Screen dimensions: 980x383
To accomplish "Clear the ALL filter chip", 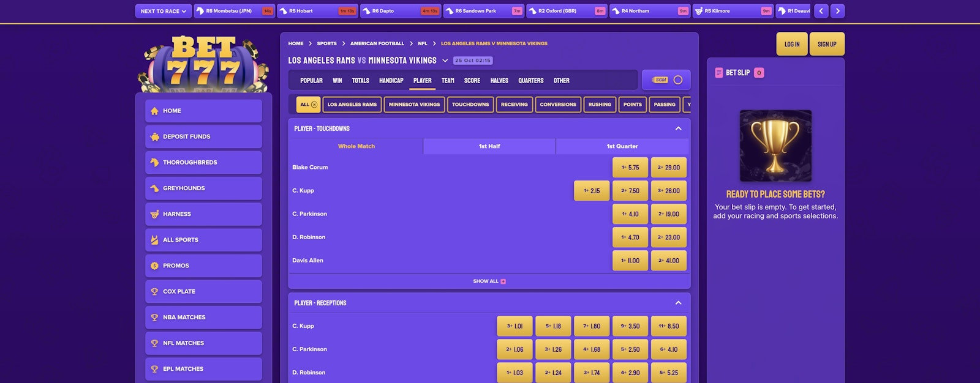I will pyautogui.click(x=314, y=105).
